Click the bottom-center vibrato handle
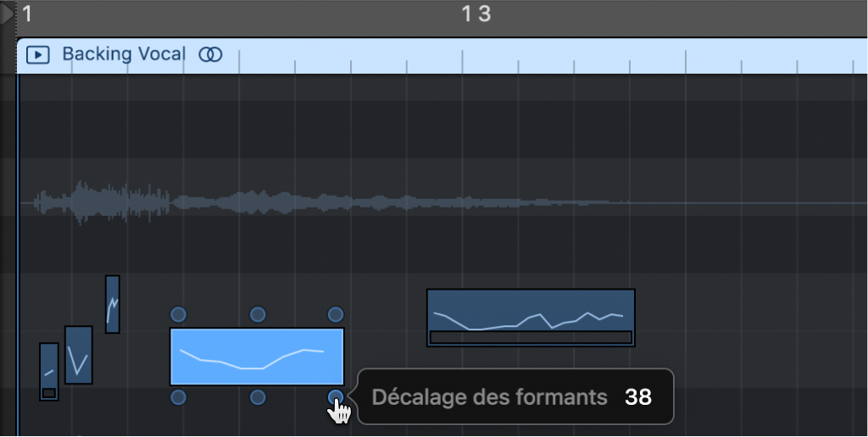Screen dimensions: 868x437 click(258, 397)
